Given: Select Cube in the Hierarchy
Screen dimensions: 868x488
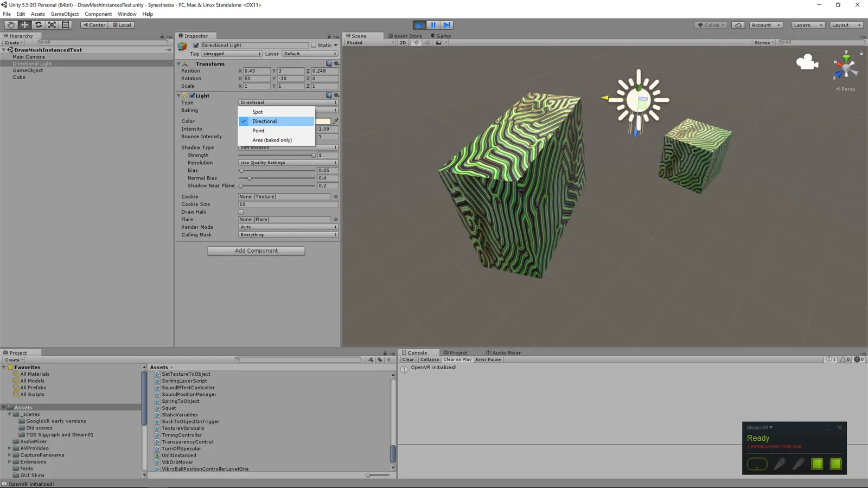Looking at the screenshot, I should (19, 77).
